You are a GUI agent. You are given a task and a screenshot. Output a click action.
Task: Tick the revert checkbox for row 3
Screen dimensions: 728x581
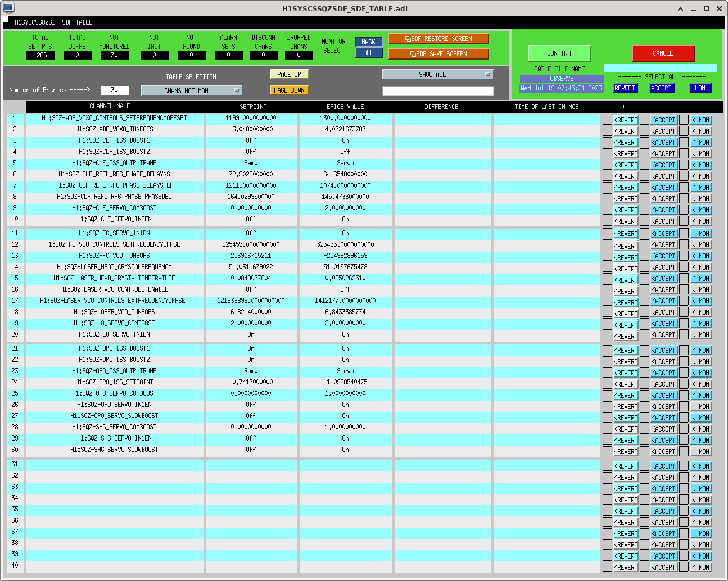click(x=607, y=142)
